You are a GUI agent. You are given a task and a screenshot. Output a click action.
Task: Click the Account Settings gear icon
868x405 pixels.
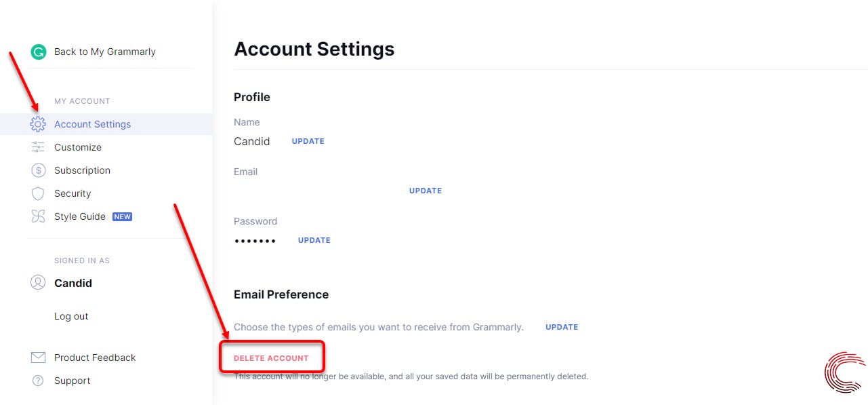click(x=38, y=124)
